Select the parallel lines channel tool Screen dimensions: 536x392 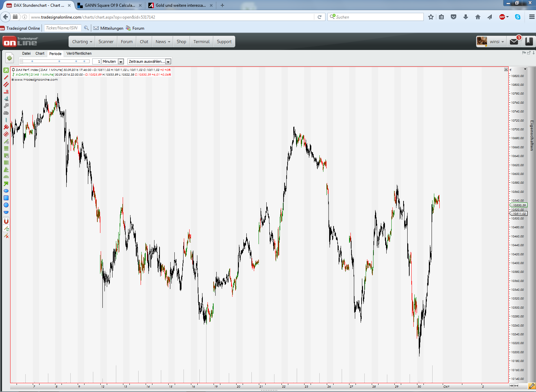coord(6,84)
